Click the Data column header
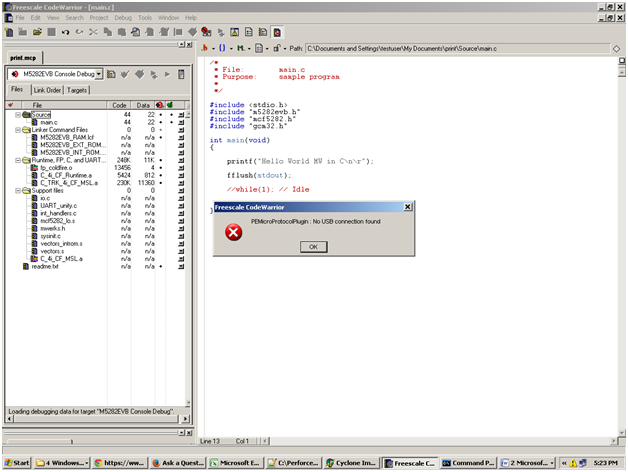This screenshot has width=628, height=472. 143,105
